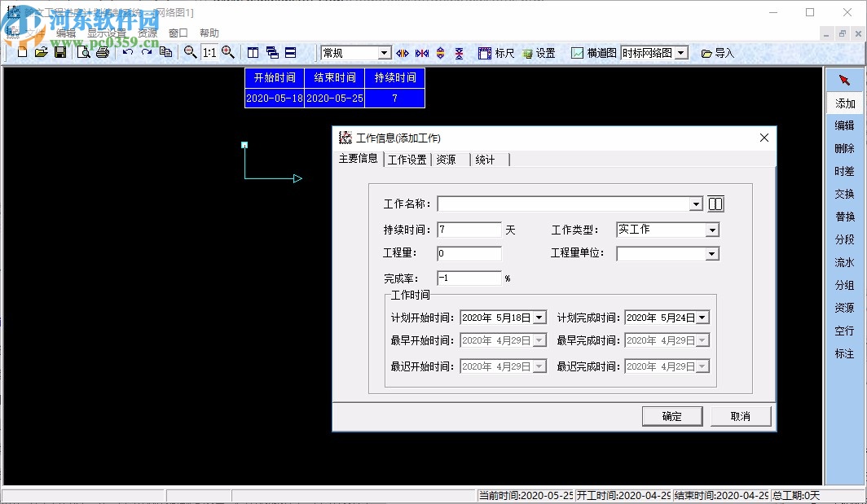867x504 pixels.
Task: Open print preview from the toolbar
Action: pyautogui.click(x=83, y=53)
